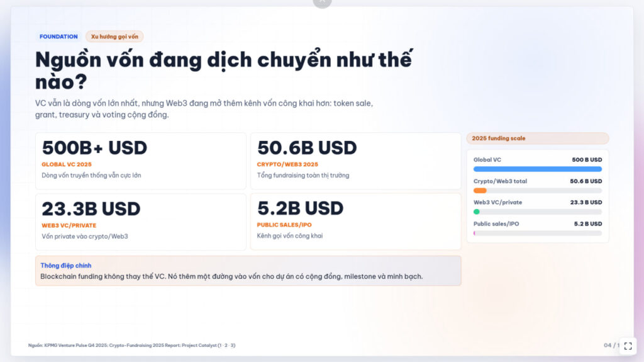
Task: Click the Thông điệp chính message box
Action: pyautogui.click(x=248, y=271)
